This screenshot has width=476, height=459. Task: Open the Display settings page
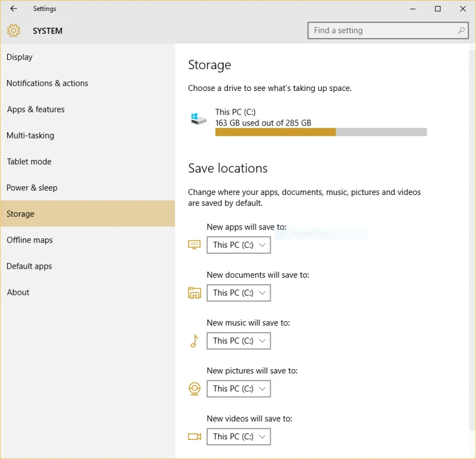(x=87, y=57)
